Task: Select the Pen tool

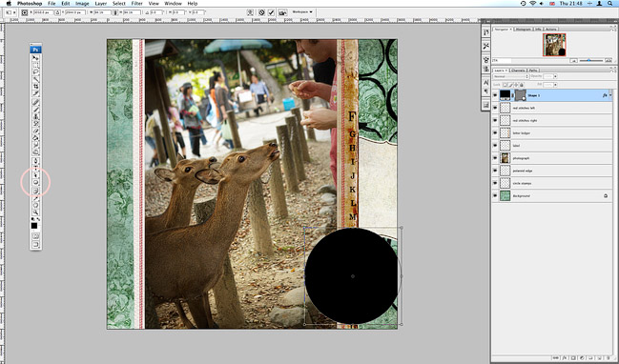Action: 35,161
